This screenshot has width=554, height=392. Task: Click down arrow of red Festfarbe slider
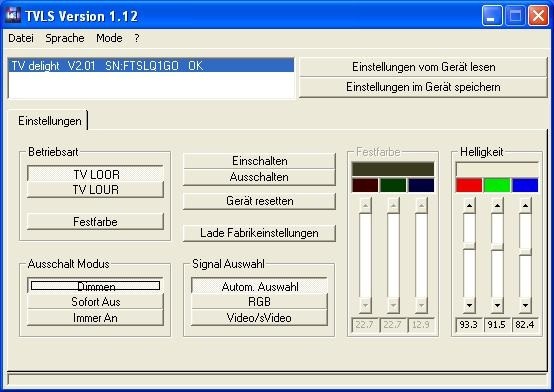click(365, 305)
